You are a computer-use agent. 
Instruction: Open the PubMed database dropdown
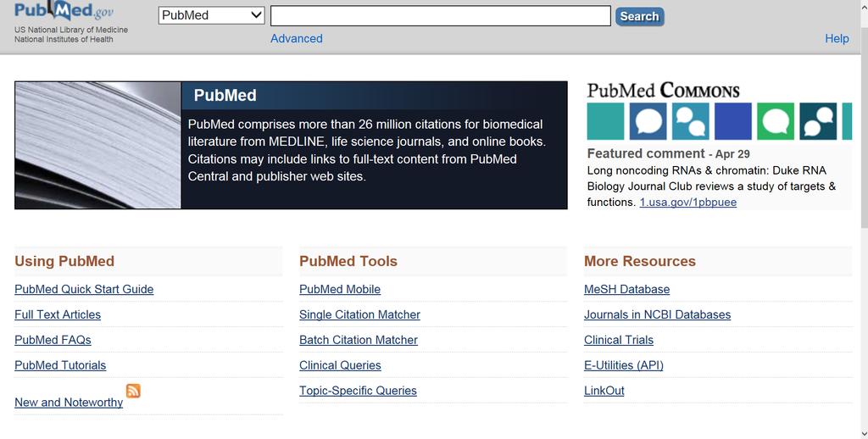(x=211, y=15)
